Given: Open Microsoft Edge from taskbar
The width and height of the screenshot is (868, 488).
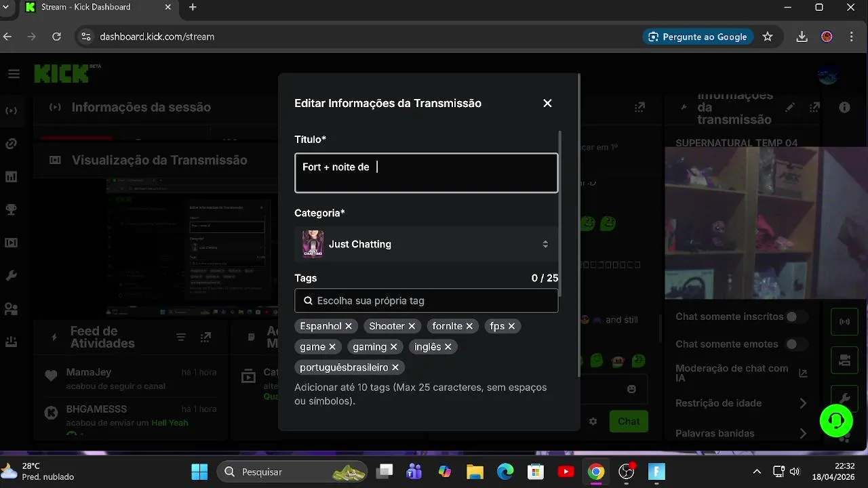Looking at the screenshot, I should click(505, 472).
